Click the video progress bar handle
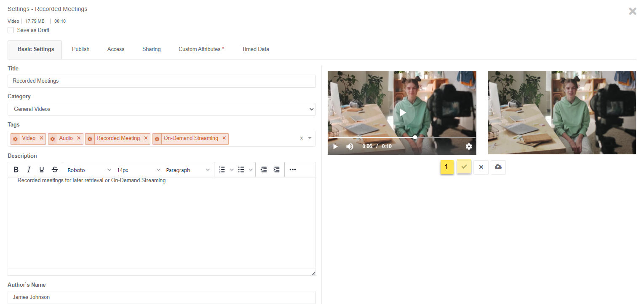This screenshot has height=304, width=644. (x=415, y=137)
